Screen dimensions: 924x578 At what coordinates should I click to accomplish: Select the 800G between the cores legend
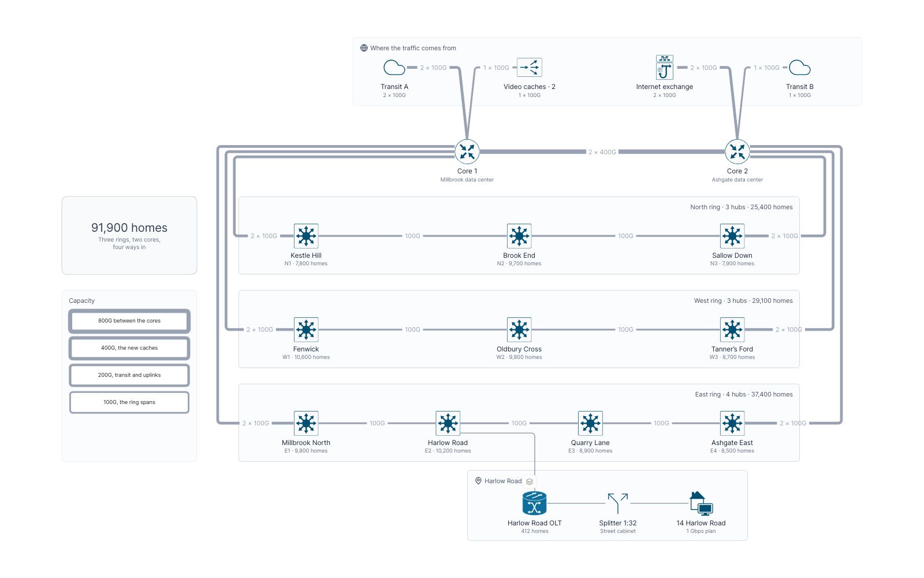click(x=129, y=321)
